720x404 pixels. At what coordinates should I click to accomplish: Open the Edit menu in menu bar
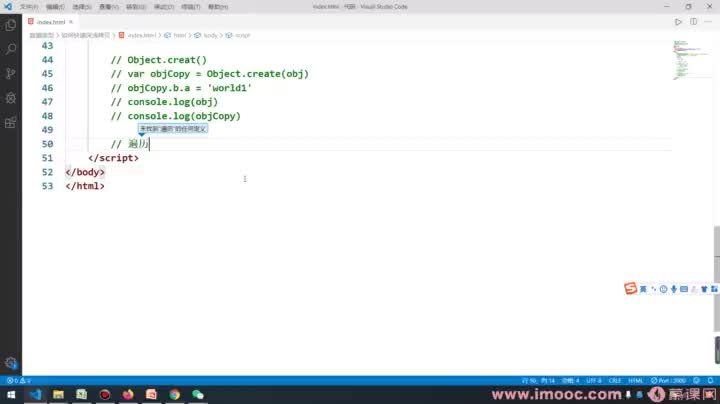point(55,7)
